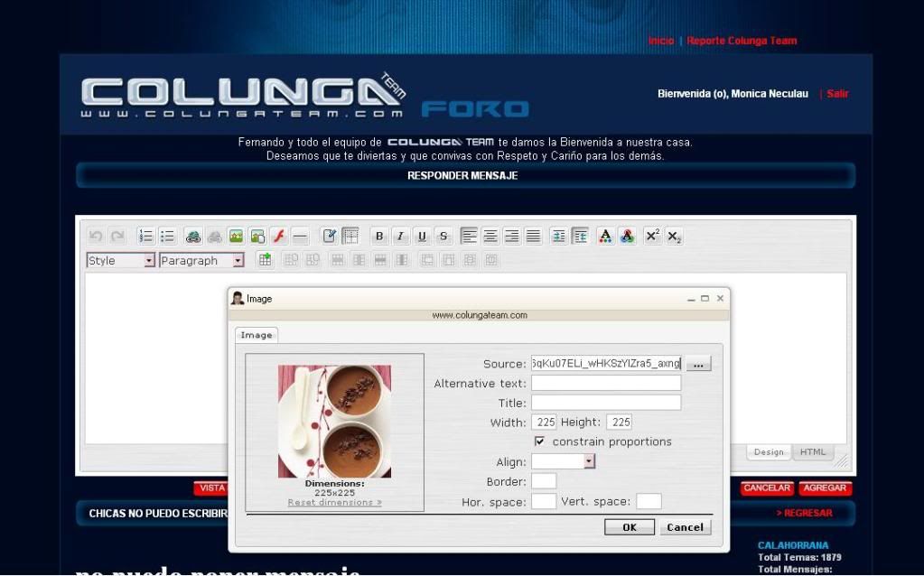Viewport: 924px width, 576px height.
Task: Switch to the HTML tab
Action: (813, 452)
